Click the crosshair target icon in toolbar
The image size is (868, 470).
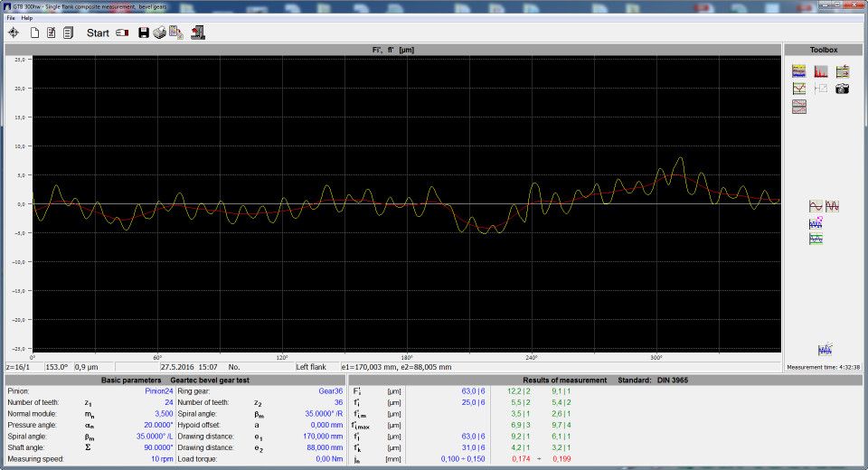[14, 33]
